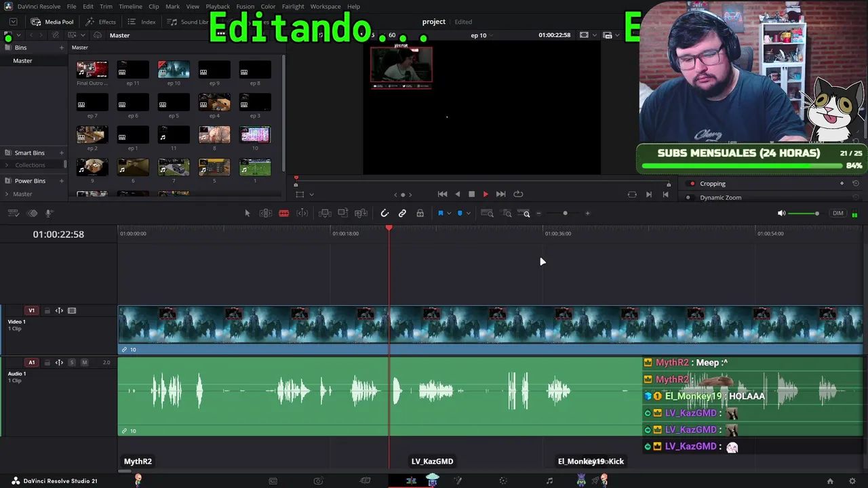Open the Clip menu
Image resolution: width=868 pixels, height=488 pixels.
pyautogui.click(x=154, y=7)
